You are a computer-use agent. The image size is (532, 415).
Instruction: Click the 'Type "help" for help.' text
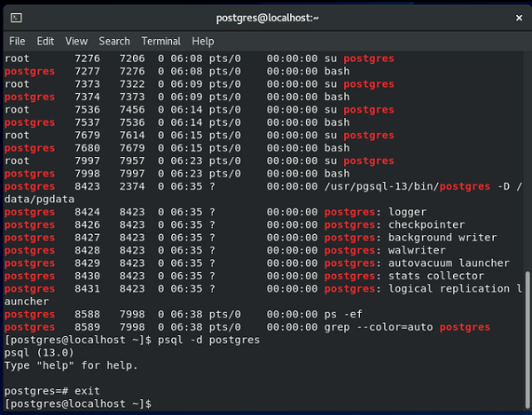tap(71, 365)
